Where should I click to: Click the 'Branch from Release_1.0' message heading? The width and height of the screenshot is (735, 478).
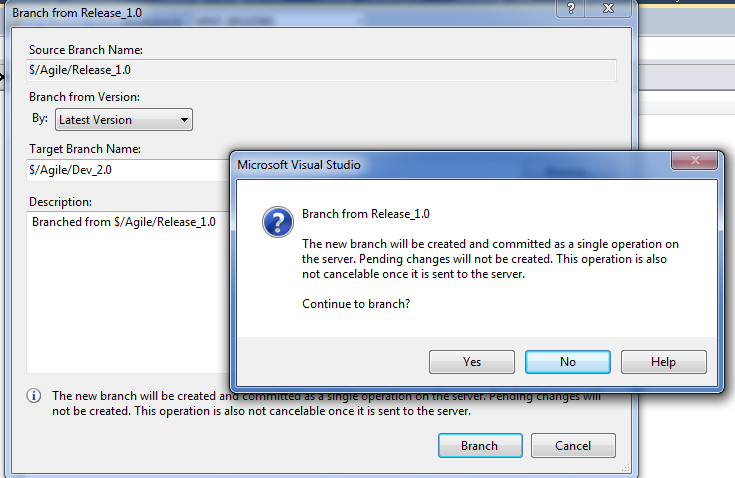[x=366, y=214]
